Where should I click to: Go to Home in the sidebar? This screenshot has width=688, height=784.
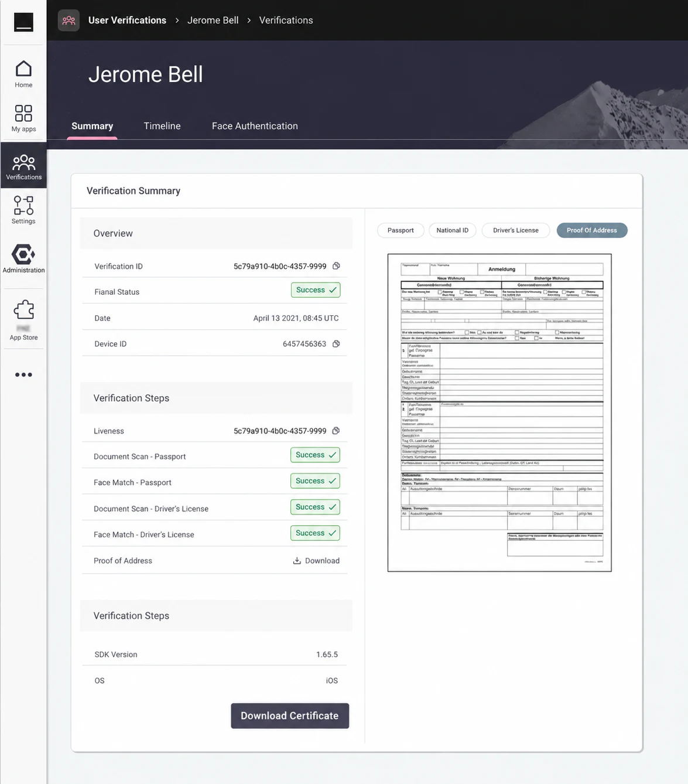tap(23, 74)
